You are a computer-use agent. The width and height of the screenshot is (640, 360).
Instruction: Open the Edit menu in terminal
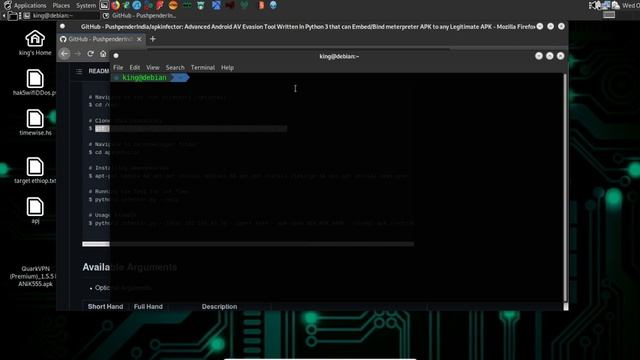click(x=135, y=67)
